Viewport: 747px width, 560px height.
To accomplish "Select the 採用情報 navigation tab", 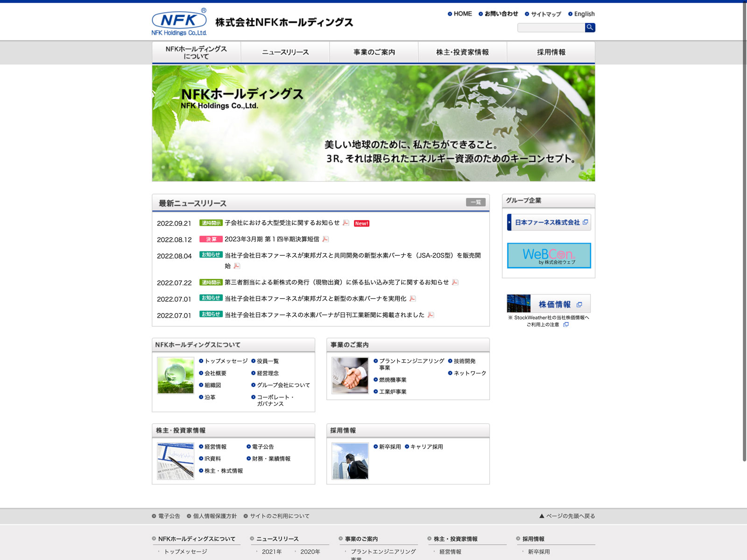I will pos(551,52).
